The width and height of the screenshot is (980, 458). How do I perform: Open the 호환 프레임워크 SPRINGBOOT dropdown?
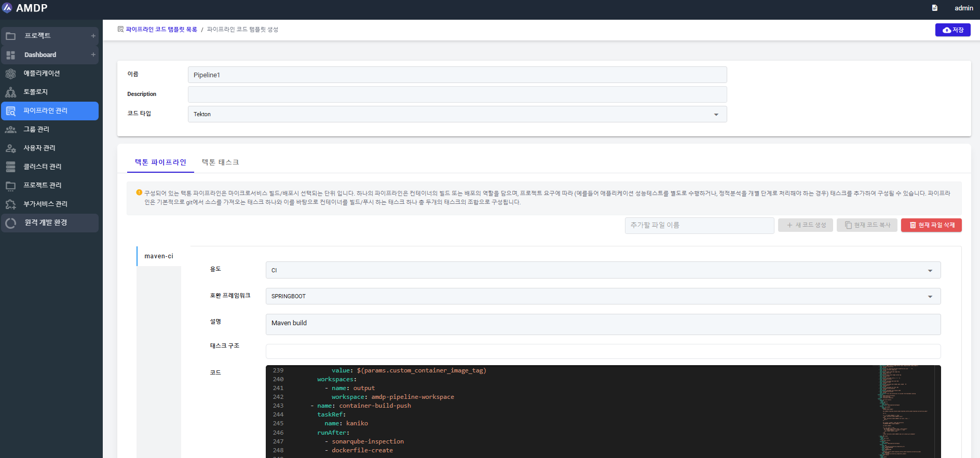click(x=603, y=296)
